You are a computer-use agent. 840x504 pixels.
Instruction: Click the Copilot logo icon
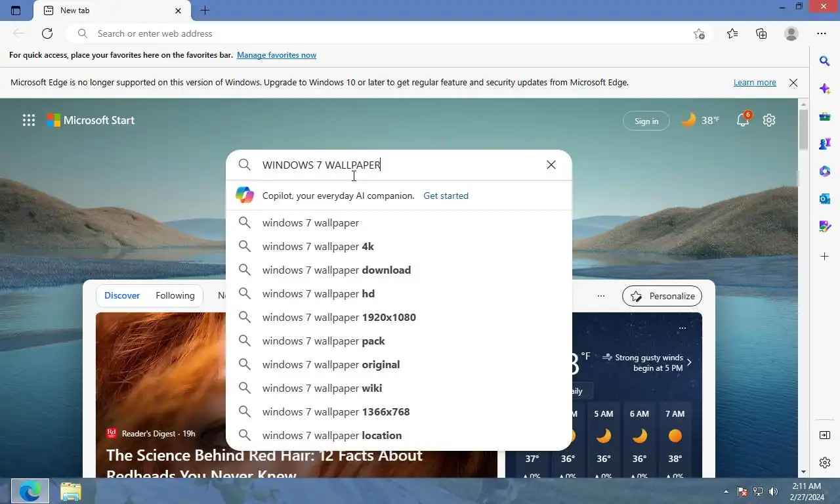pos(245,195)
